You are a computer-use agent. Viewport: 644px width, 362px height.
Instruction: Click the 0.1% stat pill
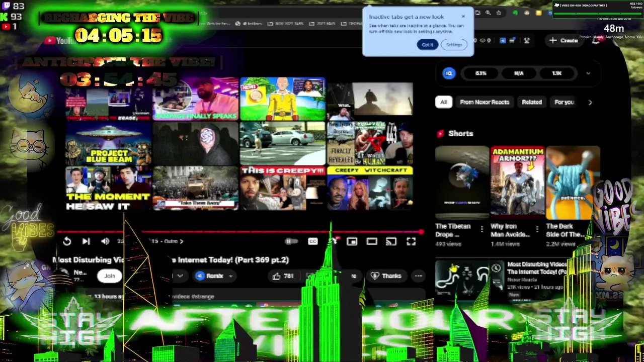(x=480, y=73)
